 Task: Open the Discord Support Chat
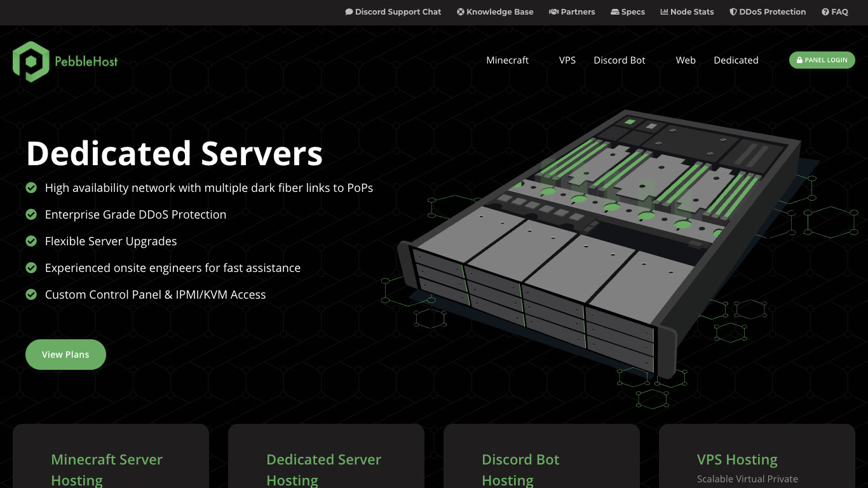tap(393, 12)
